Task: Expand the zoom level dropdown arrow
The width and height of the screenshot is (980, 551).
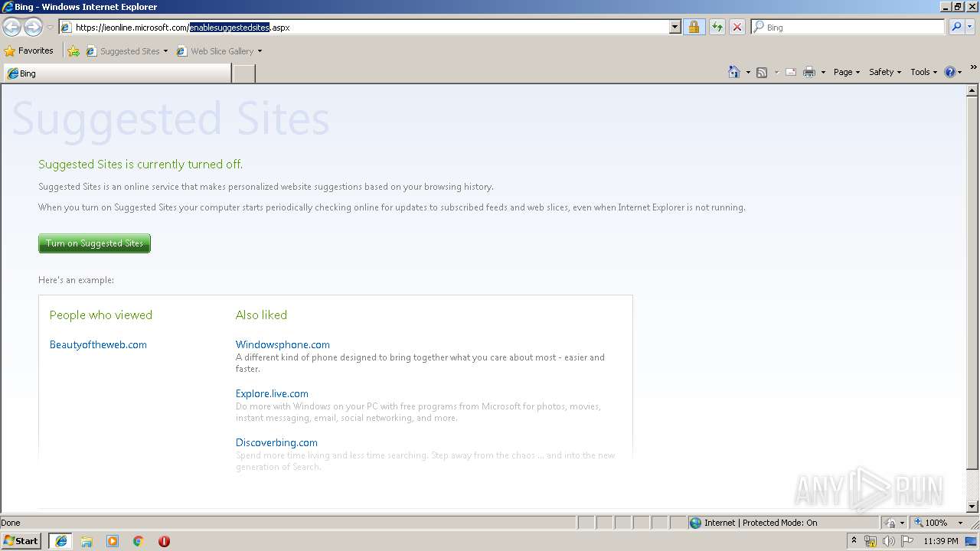Action: point(960,523)
